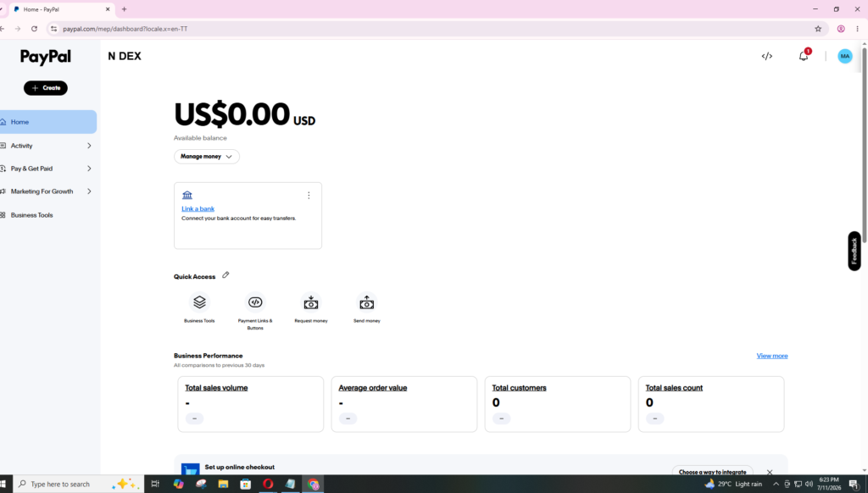Open Average order value metric
The image size is (868, 493).
point(373,388)
